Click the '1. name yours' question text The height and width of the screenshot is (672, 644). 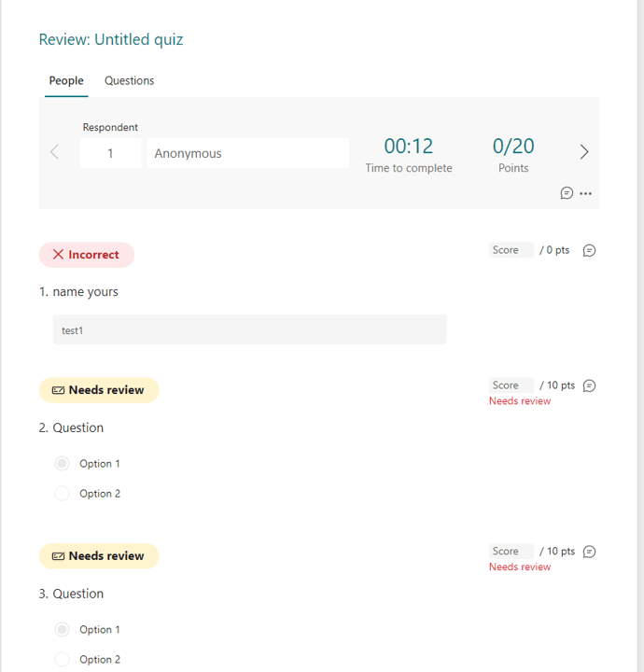(x=78, y=292)
